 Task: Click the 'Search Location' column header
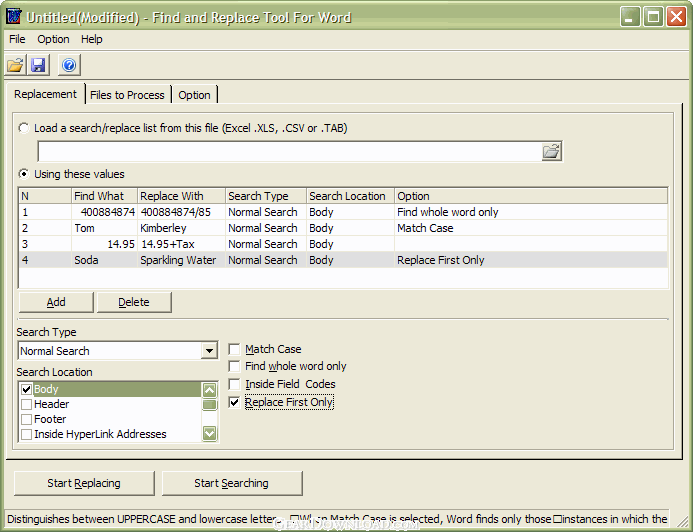350,196
